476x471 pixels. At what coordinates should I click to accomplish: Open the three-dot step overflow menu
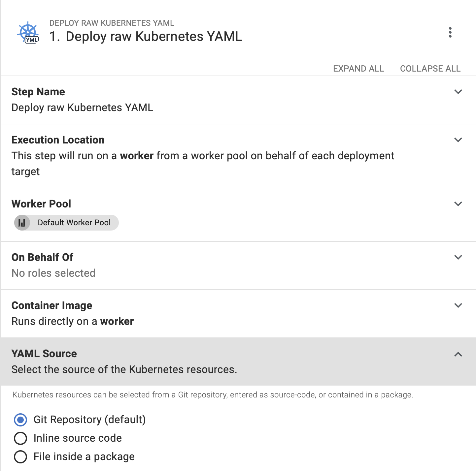450,32
